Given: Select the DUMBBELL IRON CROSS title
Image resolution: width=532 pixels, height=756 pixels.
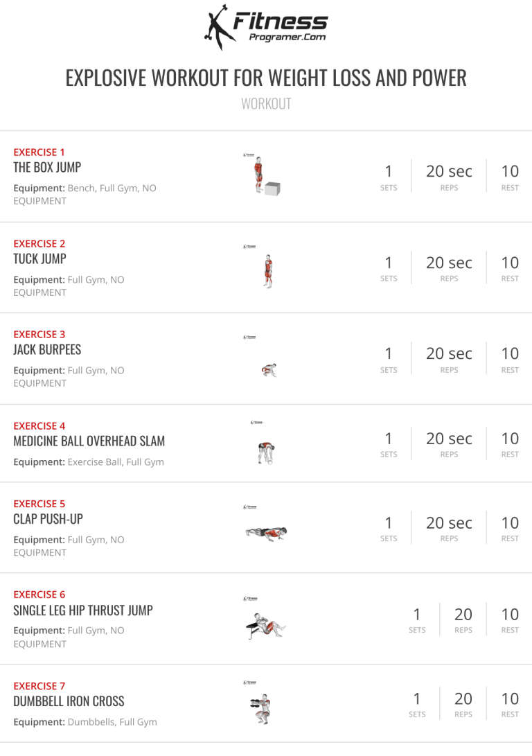Looking at the screenshot, I should point(69,701).
